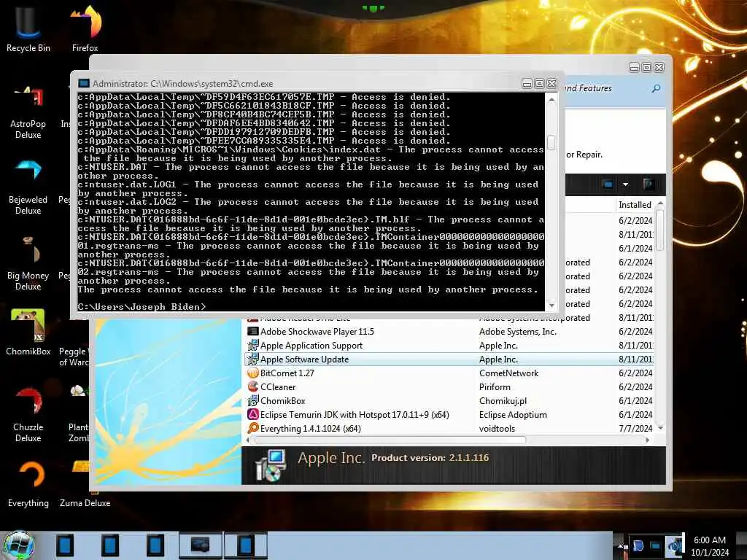Select the Everything 1.4.1.1024 (x64) entry
This screenshot has width=747, height=560.
point(311,428)
